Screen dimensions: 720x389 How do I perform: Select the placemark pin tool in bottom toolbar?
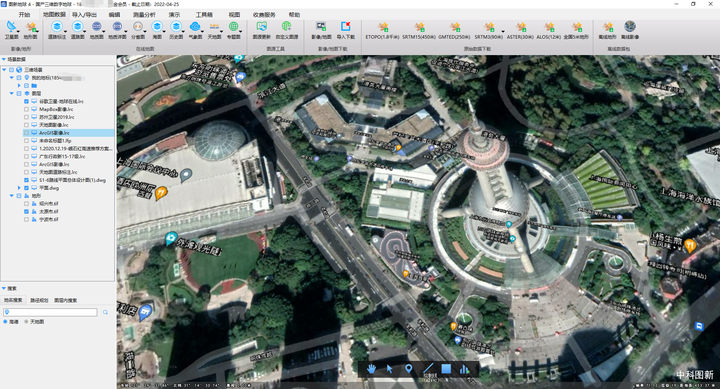(408, 369)
